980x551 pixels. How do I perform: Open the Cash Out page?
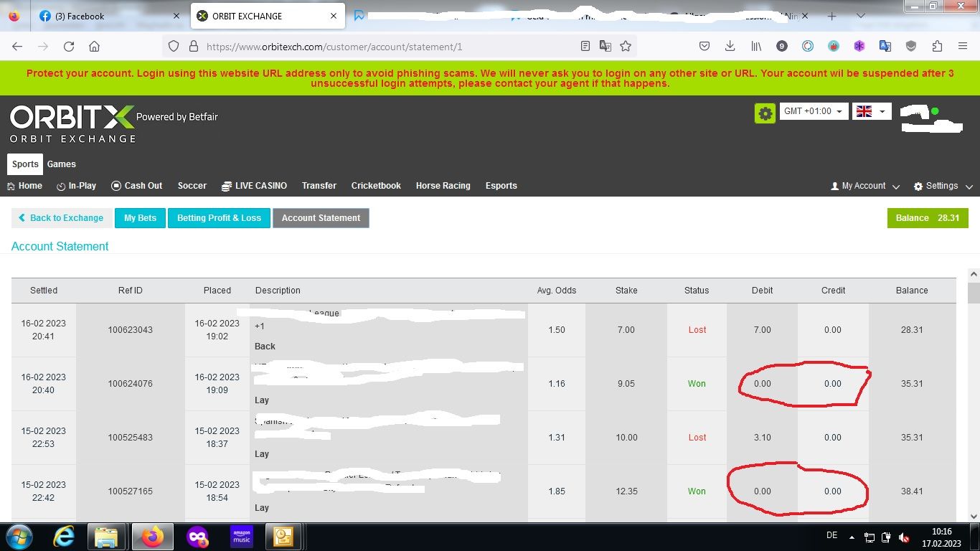point(137,186)
